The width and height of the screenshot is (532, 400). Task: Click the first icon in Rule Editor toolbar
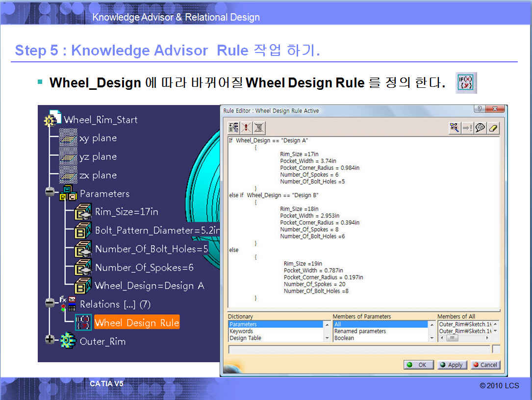[234, 128]
